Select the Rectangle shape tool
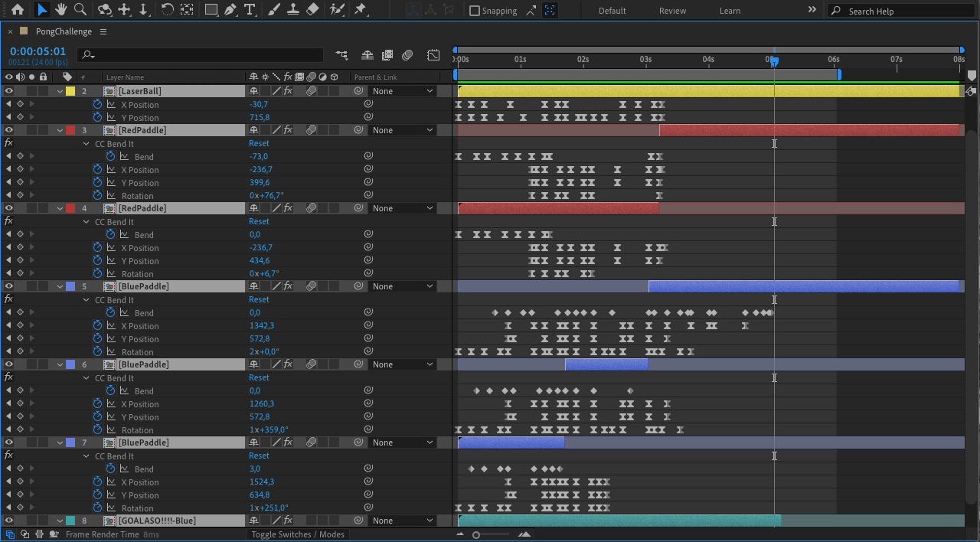The image size is (980, 542). [x=211, y=10]
